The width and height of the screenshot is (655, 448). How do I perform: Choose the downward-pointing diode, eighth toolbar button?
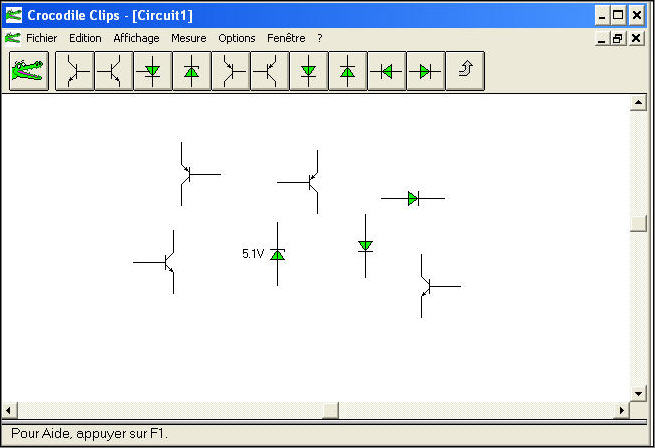309,71
